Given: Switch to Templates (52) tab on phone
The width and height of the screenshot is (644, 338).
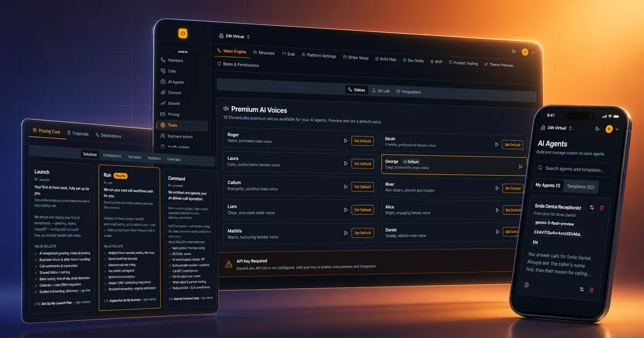Looking at the screenshot, I should (x=581, y=186).
